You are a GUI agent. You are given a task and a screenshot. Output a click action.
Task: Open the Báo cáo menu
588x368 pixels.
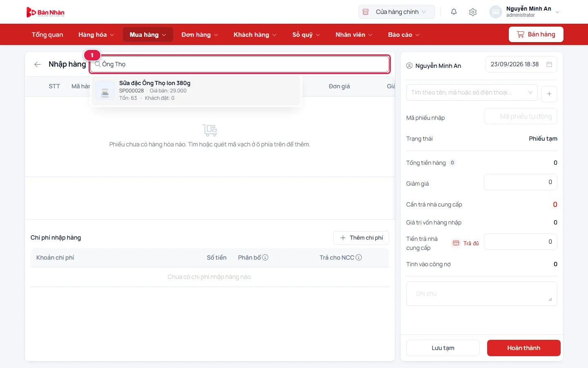click(404, 35)
